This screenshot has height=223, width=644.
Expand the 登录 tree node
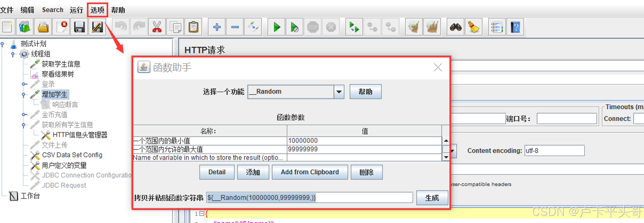click(24, 84)
